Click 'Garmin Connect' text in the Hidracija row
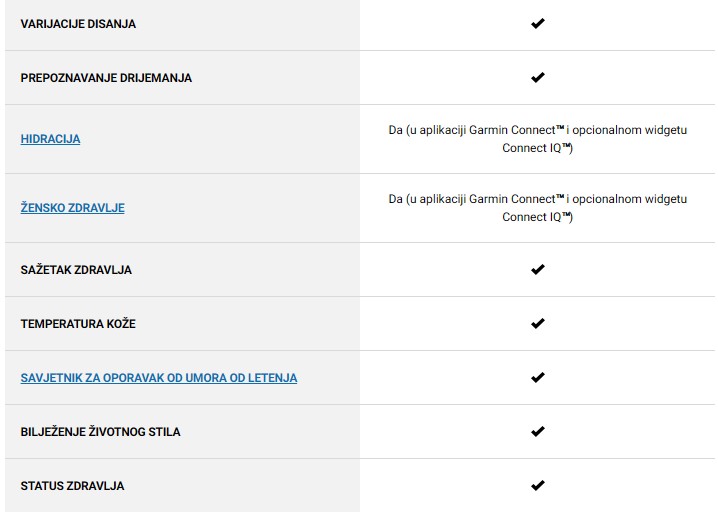Image resolution: width=718 pixels, height=517 pixels. tap(510, 130)
